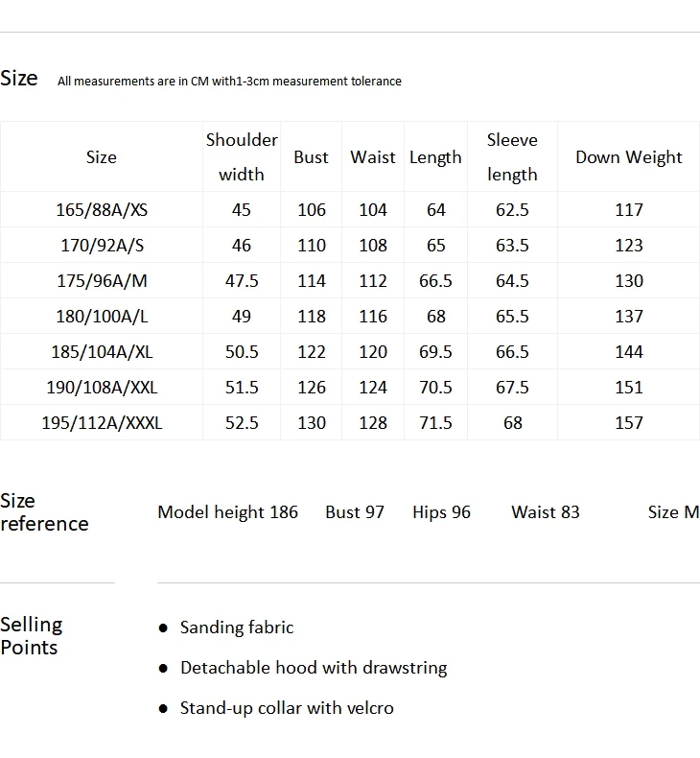Viewport: 700px width, 758px height.
Task: Click the Size reference heading
Action: click(x=44, y=512)
